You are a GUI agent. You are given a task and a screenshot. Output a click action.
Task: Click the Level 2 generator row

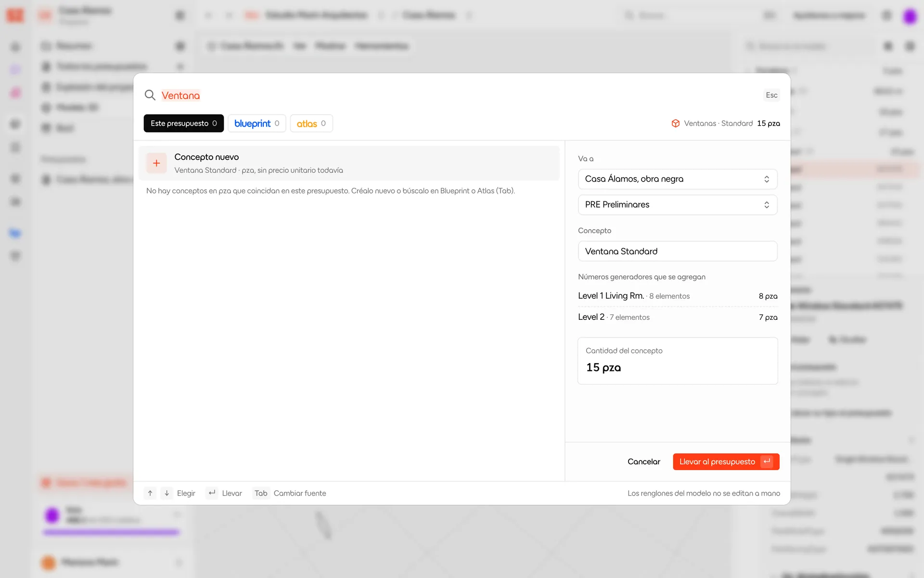click(x=678, y=317)
